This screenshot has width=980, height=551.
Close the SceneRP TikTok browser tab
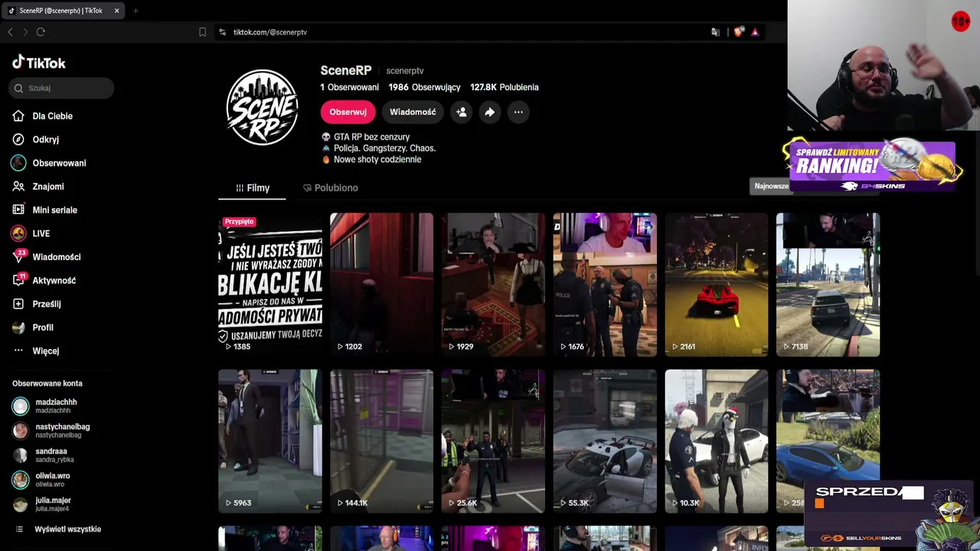pos(116,11)
